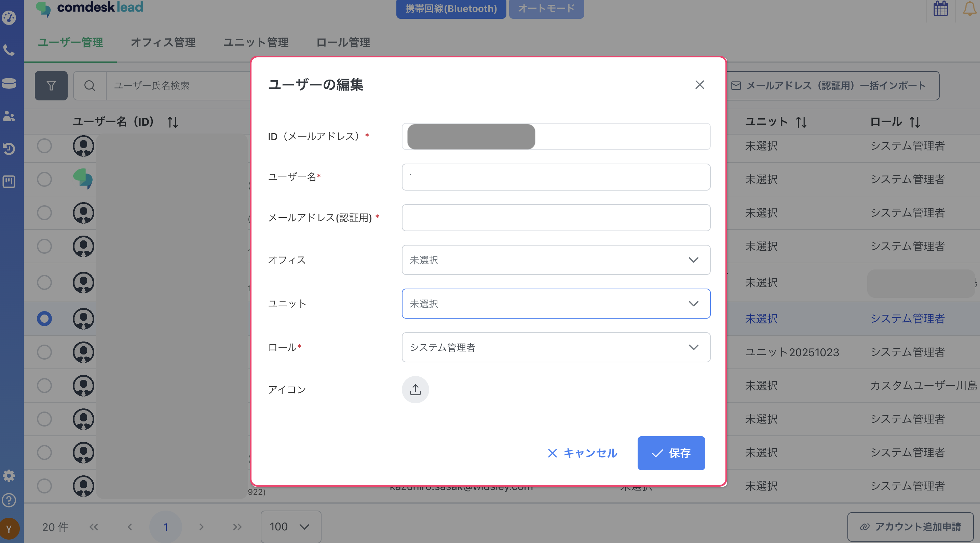Select the bottom row radio button

[44, 486]
